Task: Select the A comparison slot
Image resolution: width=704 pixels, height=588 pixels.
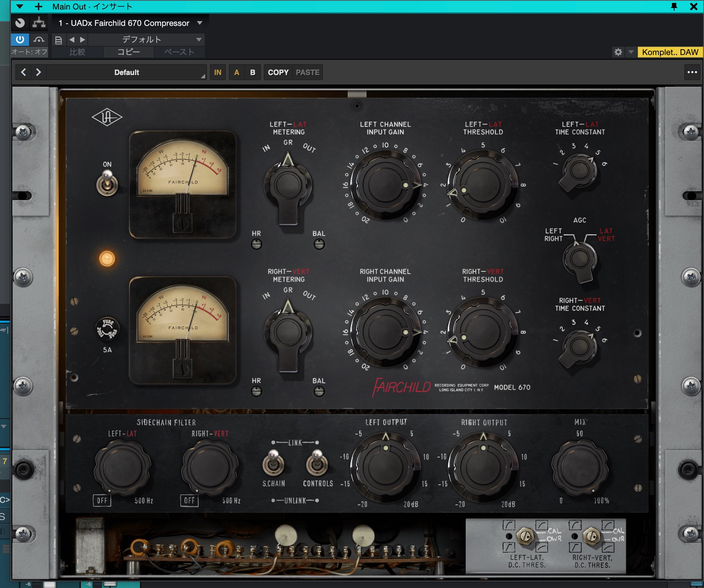Action: [x=236, y=72]
